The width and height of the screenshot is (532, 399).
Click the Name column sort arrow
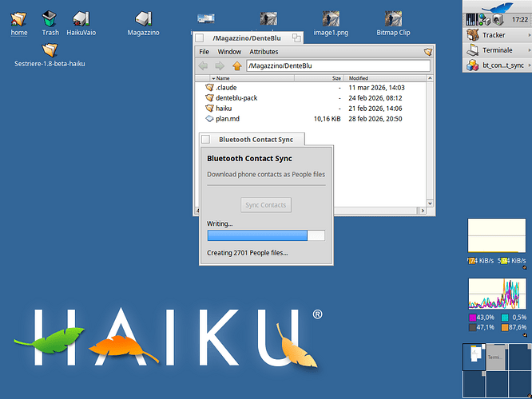[x=212, y=79]
